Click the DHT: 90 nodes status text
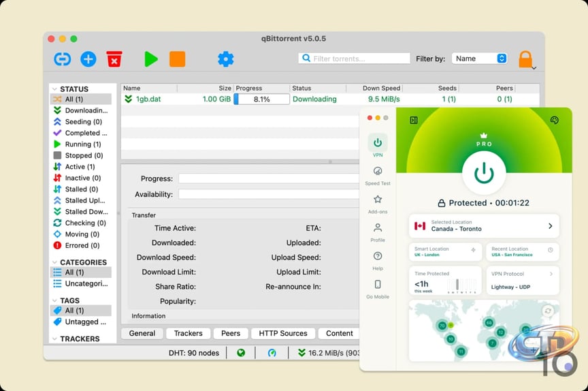 tap(194, 353)
